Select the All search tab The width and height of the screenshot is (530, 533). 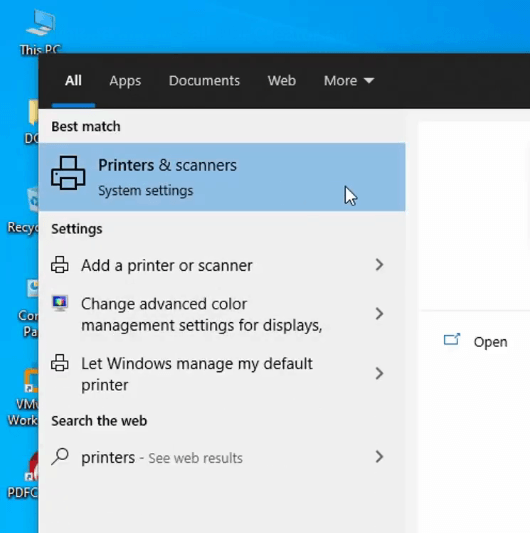tap(73, 81)
